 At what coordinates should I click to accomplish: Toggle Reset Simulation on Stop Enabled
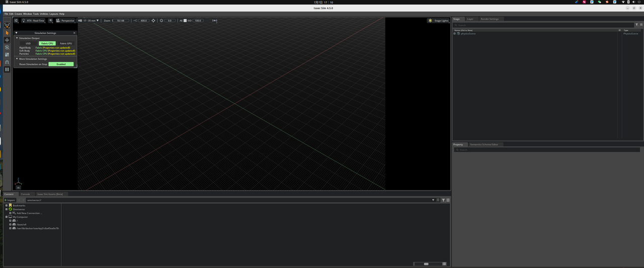(61, 64)
